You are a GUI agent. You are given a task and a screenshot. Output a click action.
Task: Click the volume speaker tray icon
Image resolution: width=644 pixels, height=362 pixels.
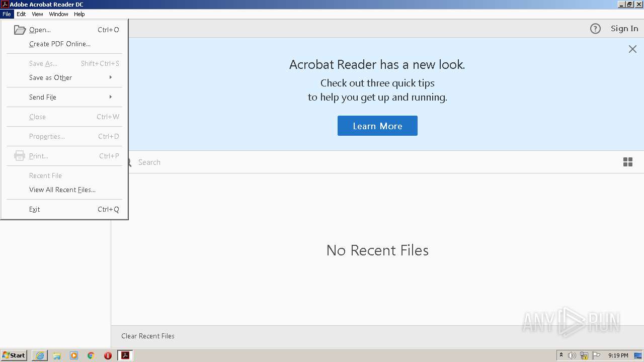click(x=572, y=355)
